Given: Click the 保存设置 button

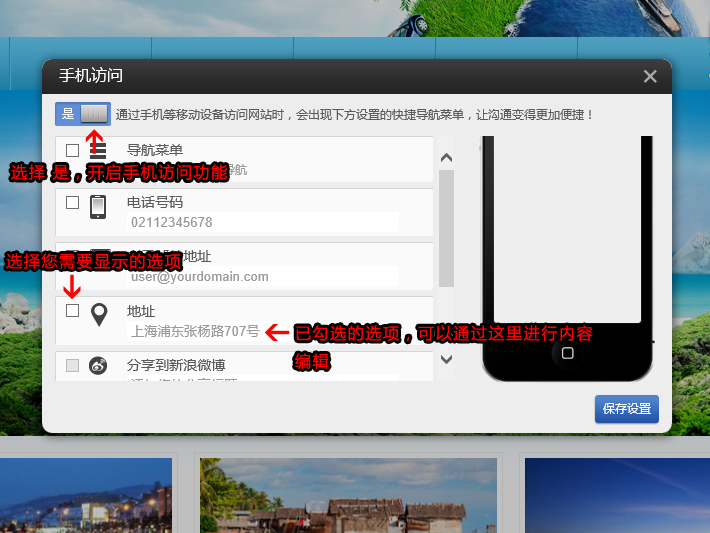Looking at the screenshot, I should coord(627,409).
